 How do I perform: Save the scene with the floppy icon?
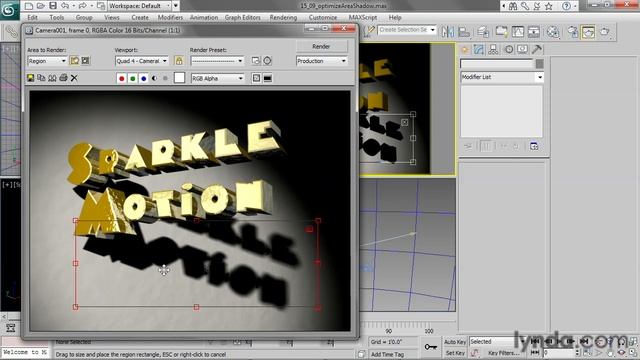tap(53, 6)
